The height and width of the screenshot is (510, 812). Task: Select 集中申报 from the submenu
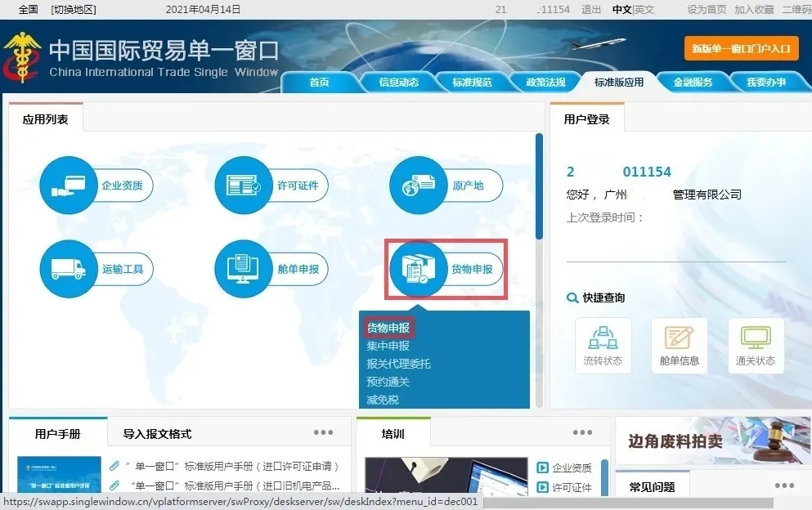tap(388, 346)
